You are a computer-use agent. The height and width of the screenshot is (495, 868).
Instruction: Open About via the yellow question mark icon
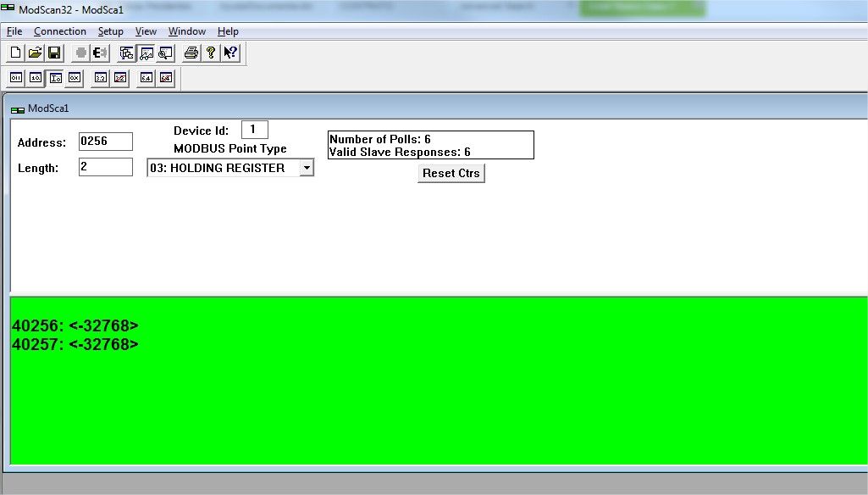(x=211, y=53)
